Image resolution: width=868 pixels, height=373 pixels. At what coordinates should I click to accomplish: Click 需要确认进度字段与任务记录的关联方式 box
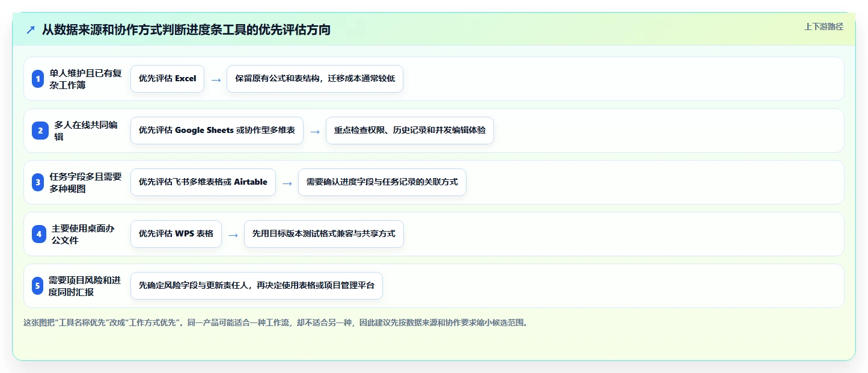click(x=382, y=182)
